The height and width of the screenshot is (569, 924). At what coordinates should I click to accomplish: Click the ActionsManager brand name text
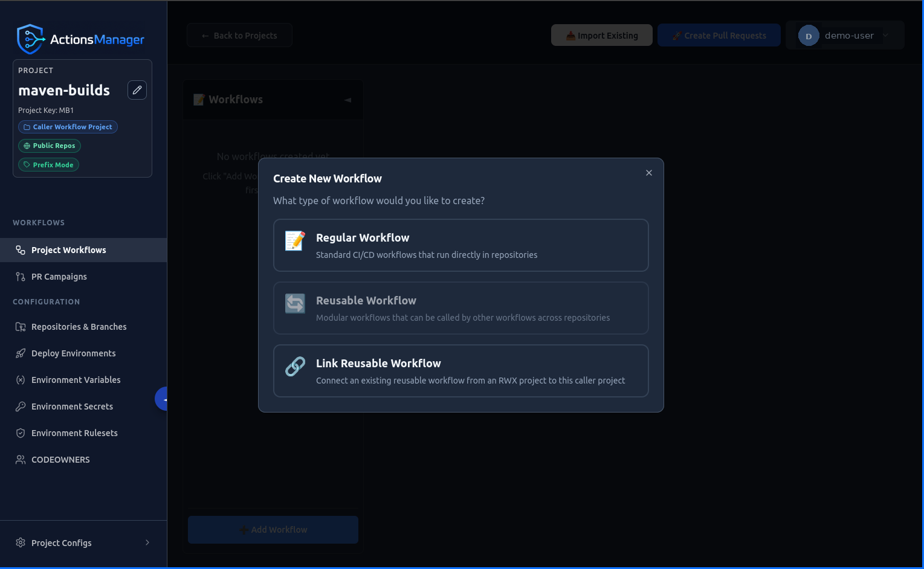97,40
